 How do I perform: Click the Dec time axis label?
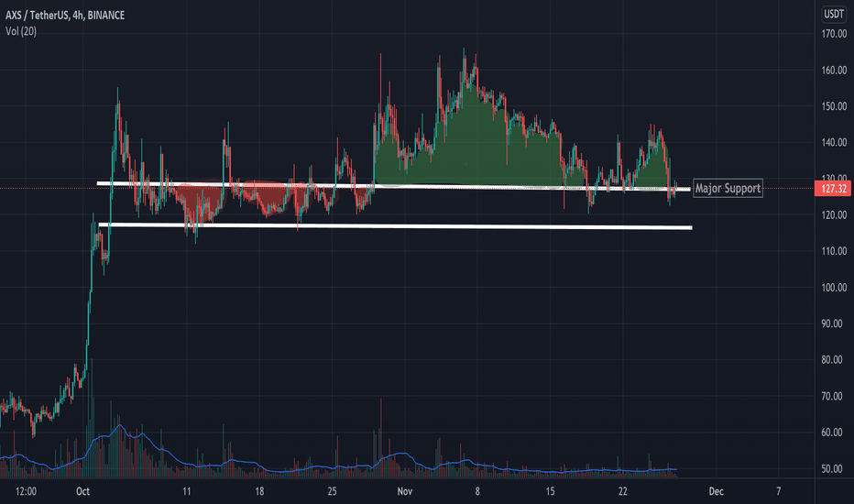[x=717, y=491]
